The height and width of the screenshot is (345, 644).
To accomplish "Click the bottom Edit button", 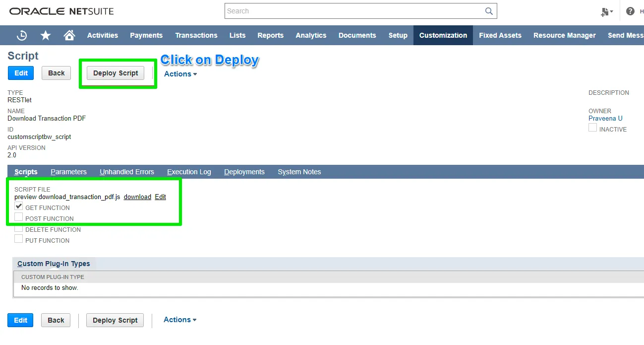I will [20, 320].
